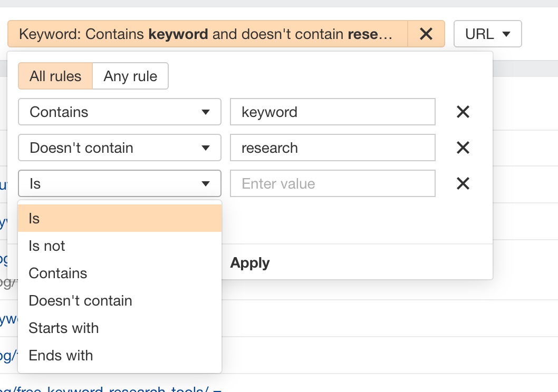Delete the 'research' Doesn't contain rule

pos(463,148)
